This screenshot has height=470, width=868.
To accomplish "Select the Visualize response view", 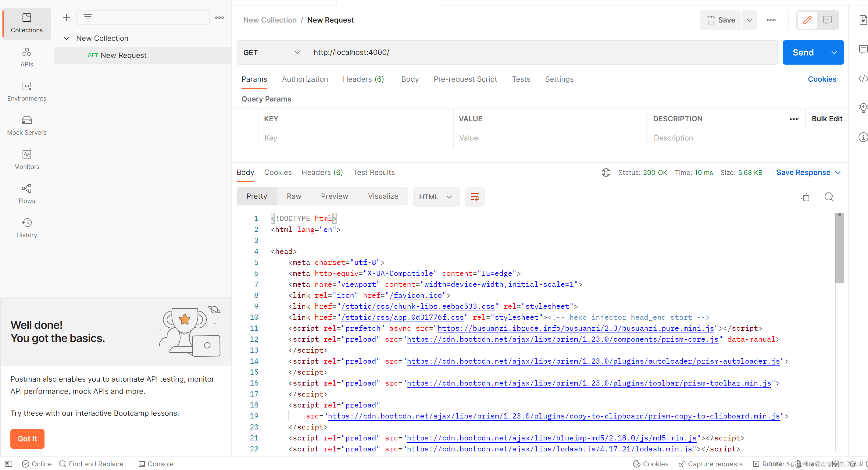I will click(x=383, y=196).
